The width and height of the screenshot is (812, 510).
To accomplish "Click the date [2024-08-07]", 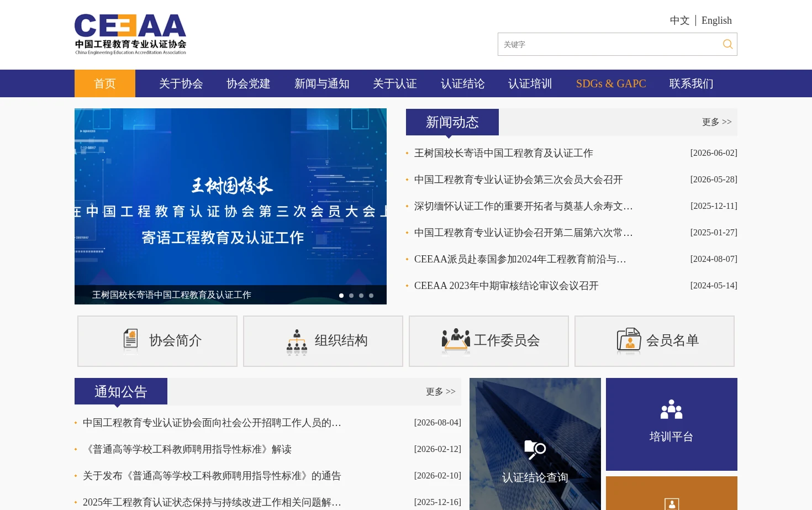I will pos(714,259).
